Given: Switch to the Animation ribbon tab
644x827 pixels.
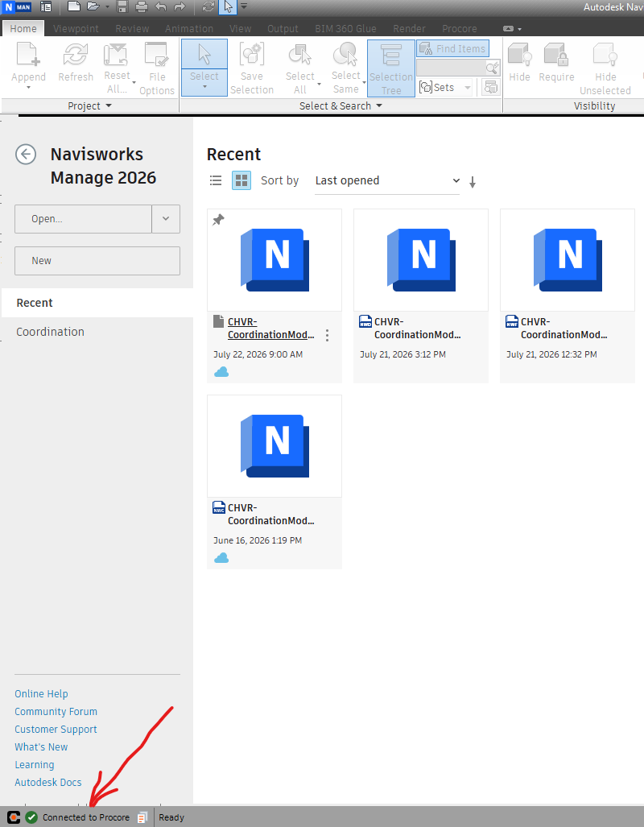Looking at the screenshot, I should tap(189, 28).
